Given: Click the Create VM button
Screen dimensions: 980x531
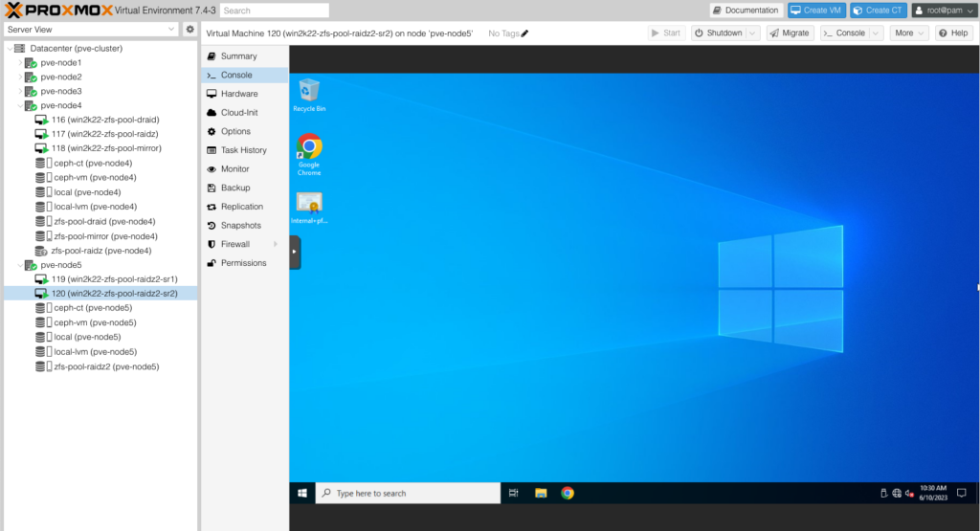Looking at the screenshot, I should coord(816,10).
